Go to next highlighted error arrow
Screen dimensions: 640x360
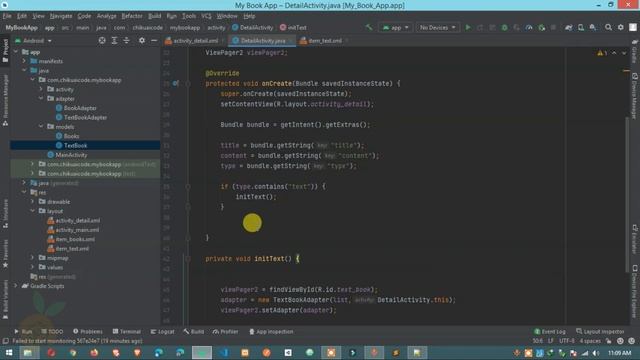[624, 53]
